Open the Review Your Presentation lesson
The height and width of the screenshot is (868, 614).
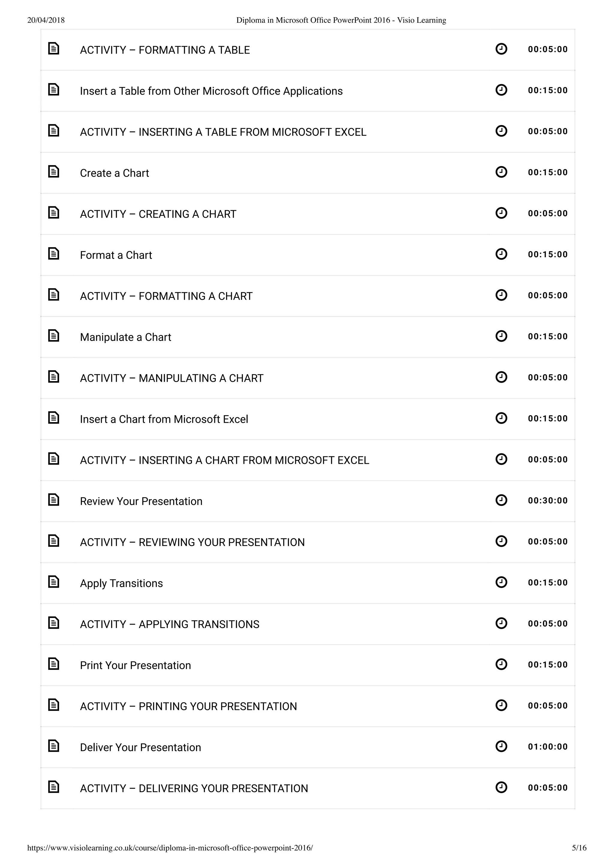pos(141,501)
